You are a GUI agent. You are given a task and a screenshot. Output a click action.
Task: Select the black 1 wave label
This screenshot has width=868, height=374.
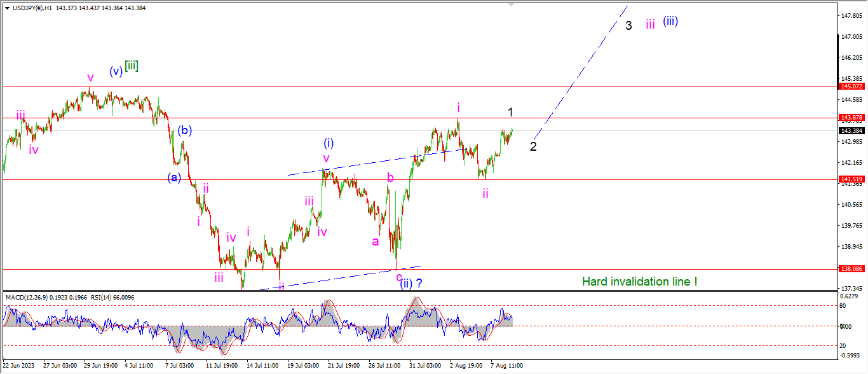(510, 113)
